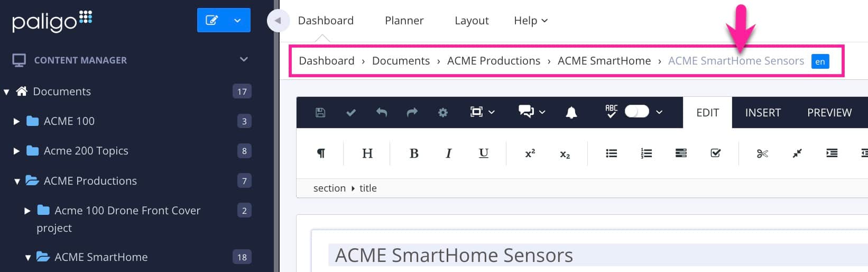Toggle the spell check switch
This screenshot has height=272, width=868.
click(x=636, y=112)
